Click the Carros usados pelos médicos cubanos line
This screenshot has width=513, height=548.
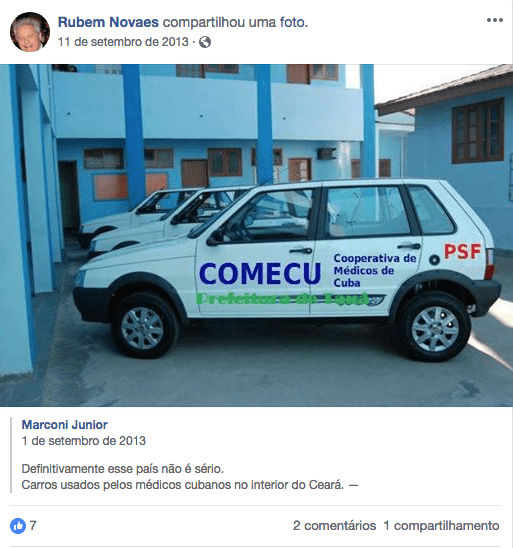click(x=190, y=485)
